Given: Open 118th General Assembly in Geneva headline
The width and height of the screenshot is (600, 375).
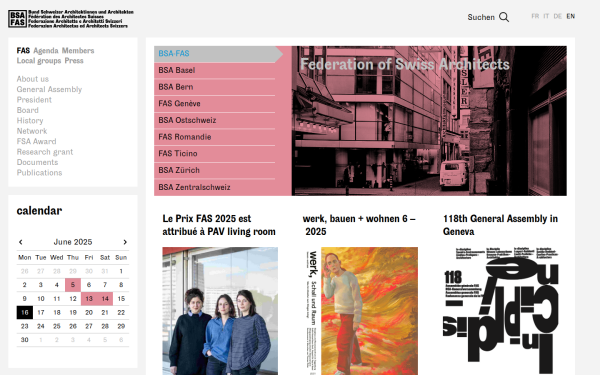Looking at the screenshot, I should (x=500, y=225).
